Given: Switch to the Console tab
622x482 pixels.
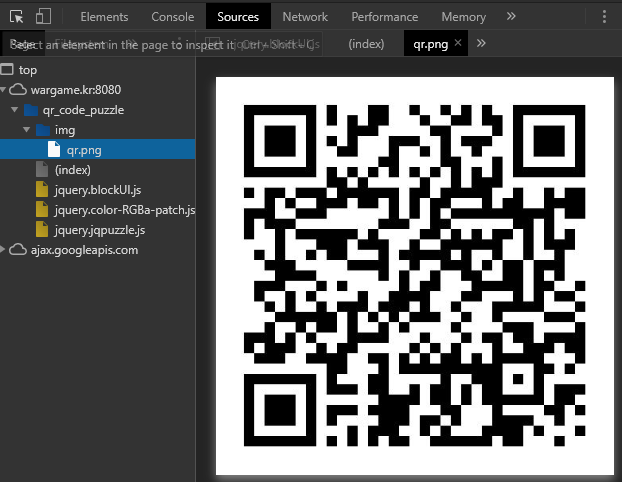Looking at the screenshot, I should tap(173, 17).
